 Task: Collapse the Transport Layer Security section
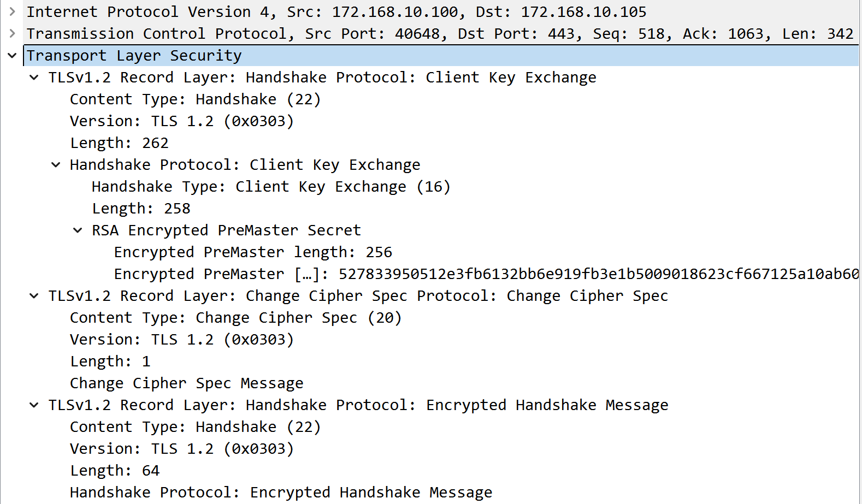pyautogui.click(x=12, y=55)
